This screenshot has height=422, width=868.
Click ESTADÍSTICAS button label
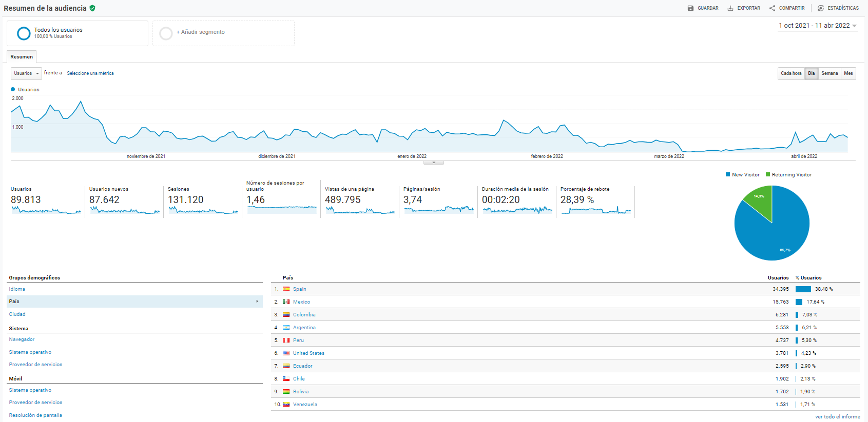[843, 8]
